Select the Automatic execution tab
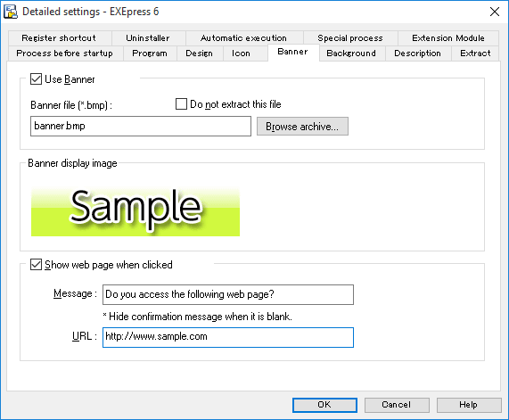Viewport: 509px width, 420px height. [x=243, y=38]
